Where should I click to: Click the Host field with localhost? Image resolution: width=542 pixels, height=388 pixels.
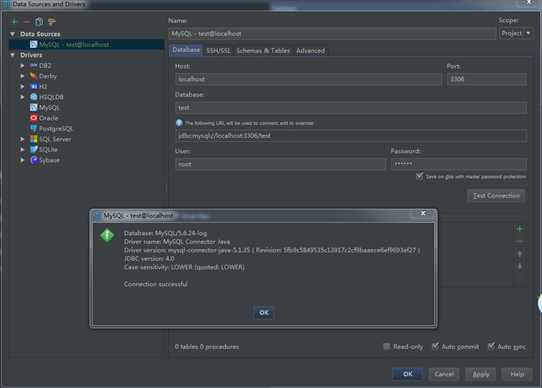coord(308,79)
